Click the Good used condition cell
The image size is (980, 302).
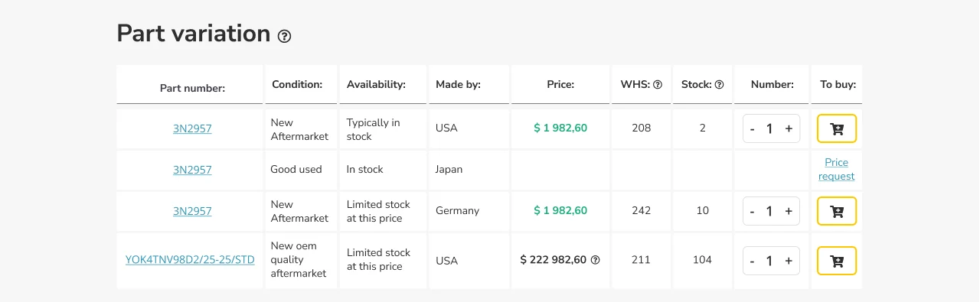point(296,170)
